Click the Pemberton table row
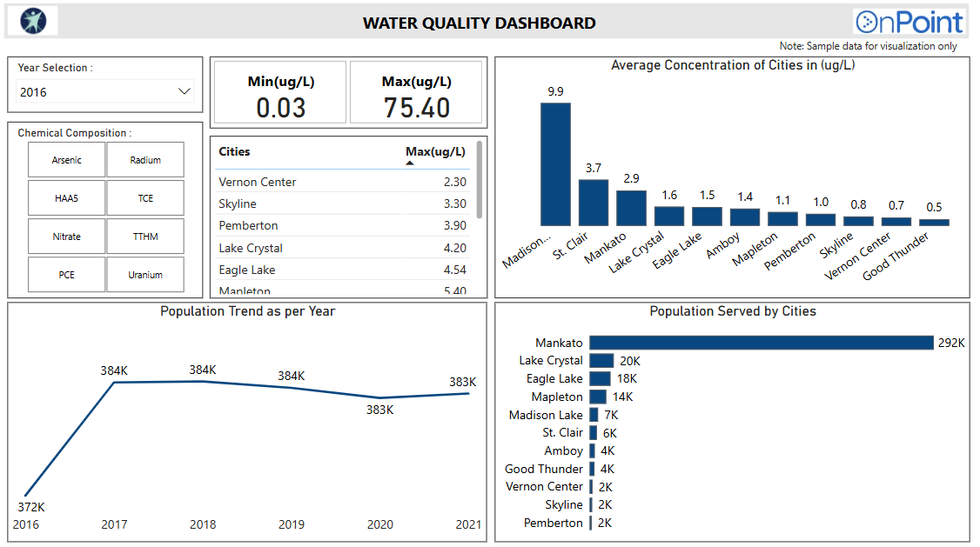Viewport: 980px width, 547px height. point(343,225)
